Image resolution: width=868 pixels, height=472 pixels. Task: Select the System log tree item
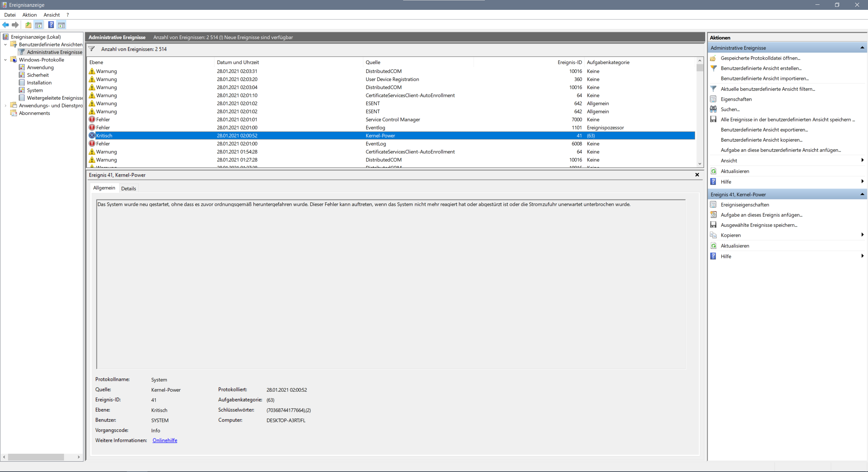(x=35, y=90)
